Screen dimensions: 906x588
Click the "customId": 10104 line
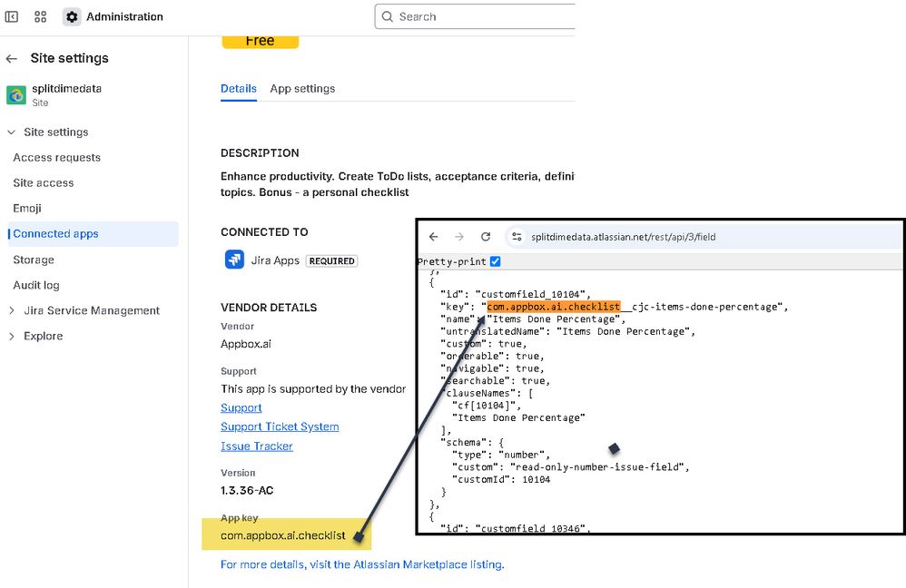coord(501,479)
